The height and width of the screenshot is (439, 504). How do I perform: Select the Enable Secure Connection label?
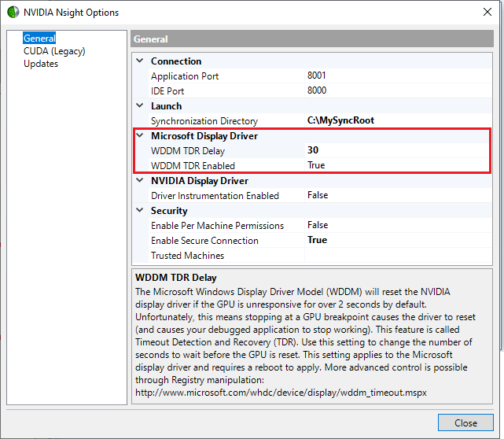click(204, 241)
